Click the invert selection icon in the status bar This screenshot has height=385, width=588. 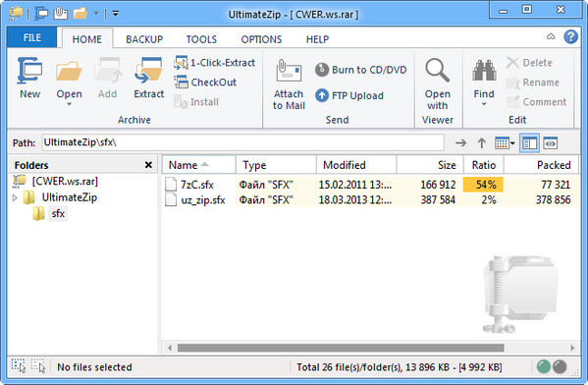38,366
